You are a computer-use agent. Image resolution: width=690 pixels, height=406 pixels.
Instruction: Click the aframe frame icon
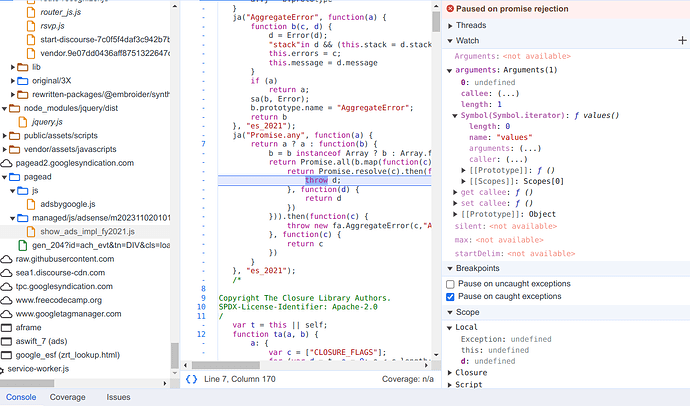coord(6,328)
